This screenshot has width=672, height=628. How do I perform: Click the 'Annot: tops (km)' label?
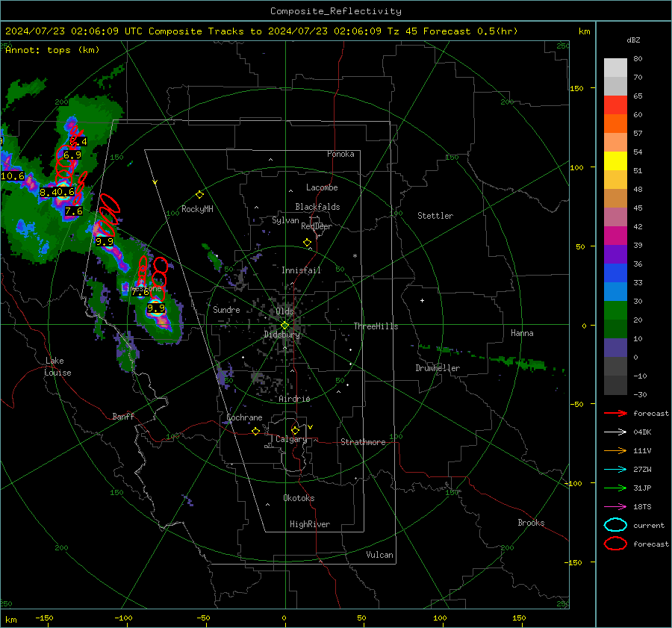[52, 50]
